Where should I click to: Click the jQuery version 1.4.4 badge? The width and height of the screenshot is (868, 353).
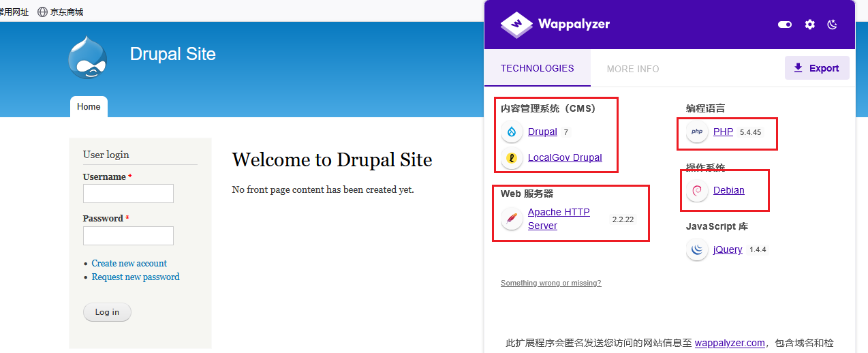pos(758,249)
